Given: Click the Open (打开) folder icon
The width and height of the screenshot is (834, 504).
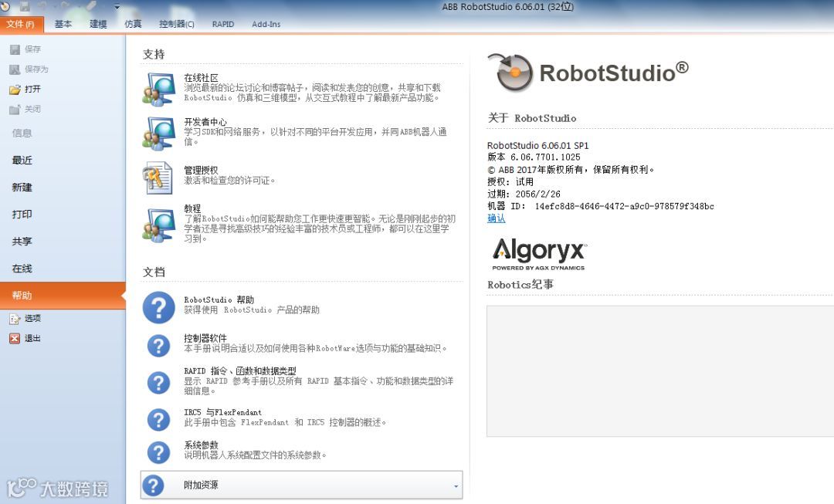Looking at the screenshot, I should pyautogui.click(x=15, y=90).
